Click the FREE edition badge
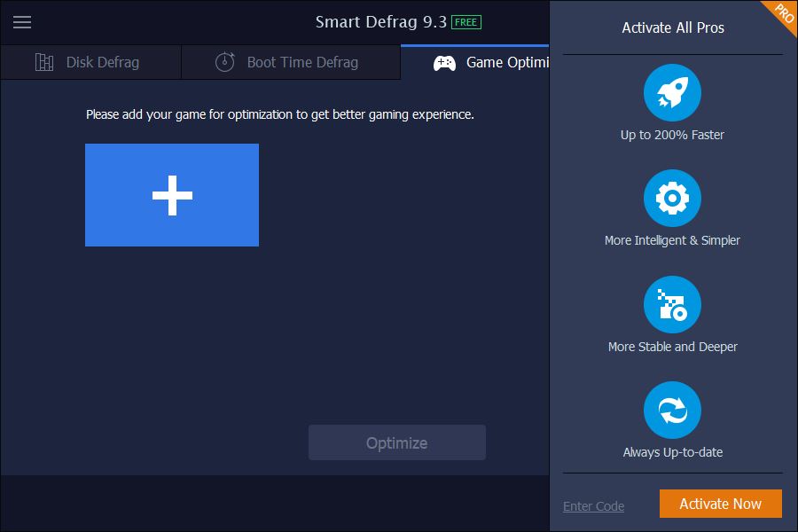This screenshot has height=532, width=798. tap(465, 22)
